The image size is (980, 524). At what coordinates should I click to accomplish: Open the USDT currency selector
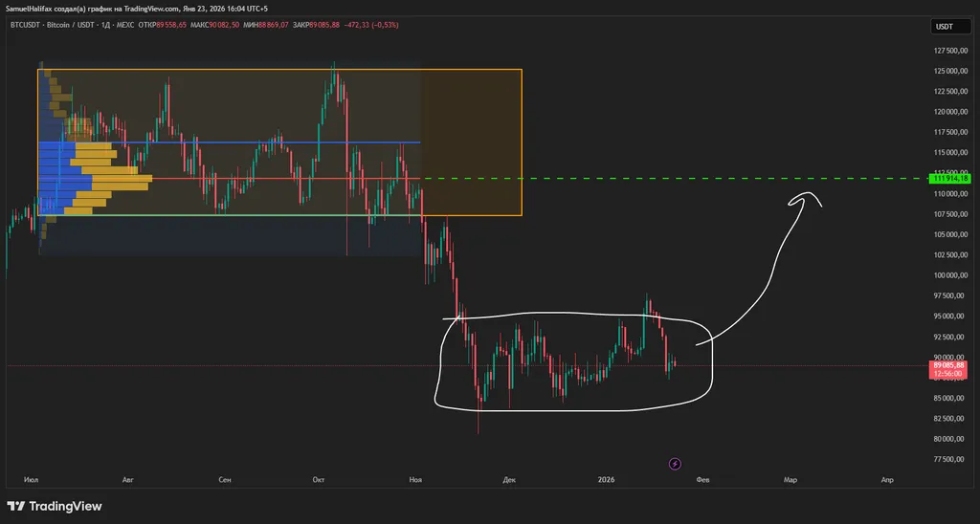pyautogui.click(x=946, y=27)
